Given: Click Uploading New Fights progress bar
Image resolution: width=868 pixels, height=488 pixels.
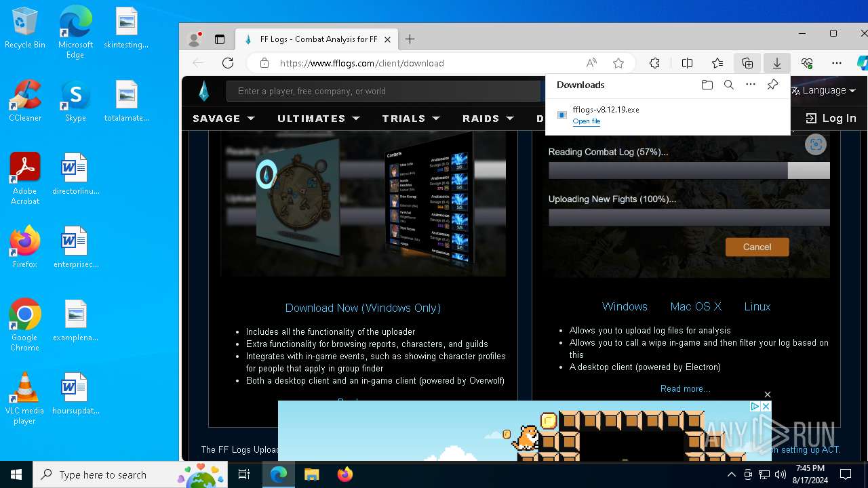Looking at the screenshot, I should [689, 217].
